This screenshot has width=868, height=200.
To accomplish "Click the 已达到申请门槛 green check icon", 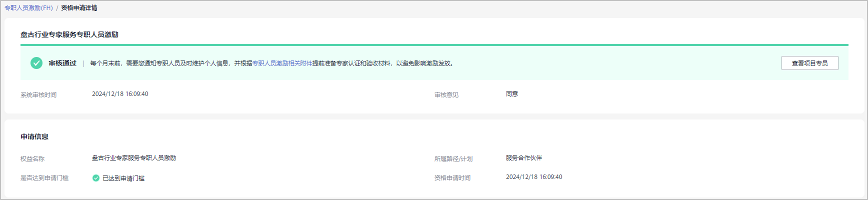I will tap(96, 178).
